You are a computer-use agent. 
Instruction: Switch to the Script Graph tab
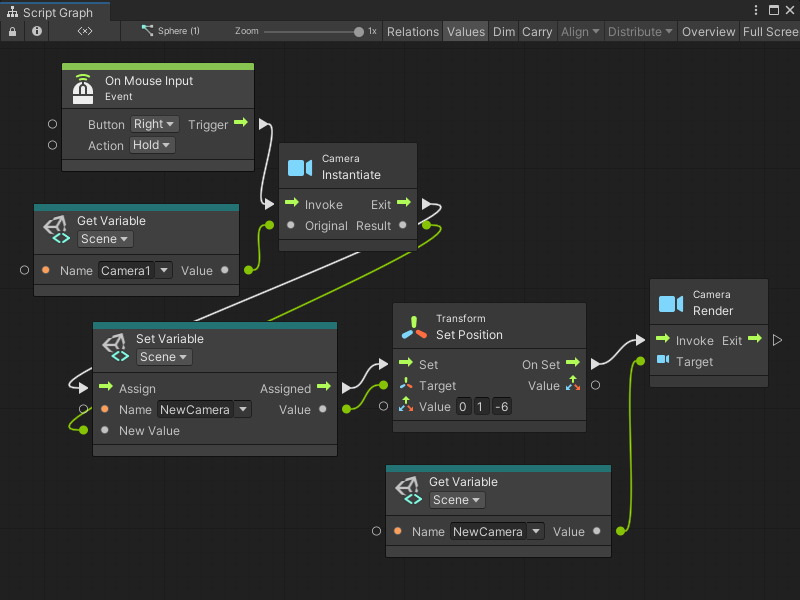[x=54, y=9]
